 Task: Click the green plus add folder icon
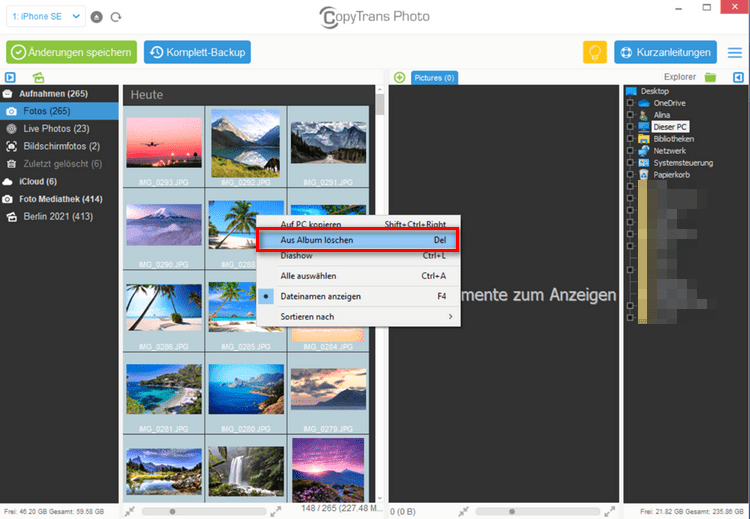399,77
